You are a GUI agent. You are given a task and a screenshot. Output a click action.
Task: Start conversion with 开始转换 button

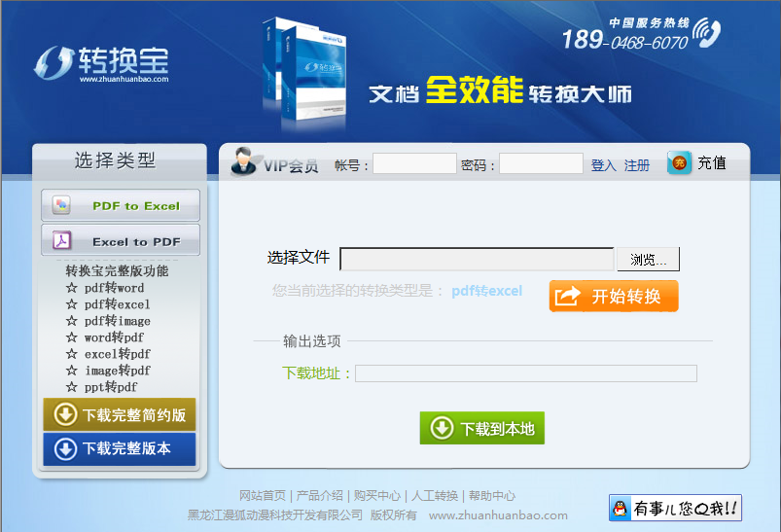point(614,296)
